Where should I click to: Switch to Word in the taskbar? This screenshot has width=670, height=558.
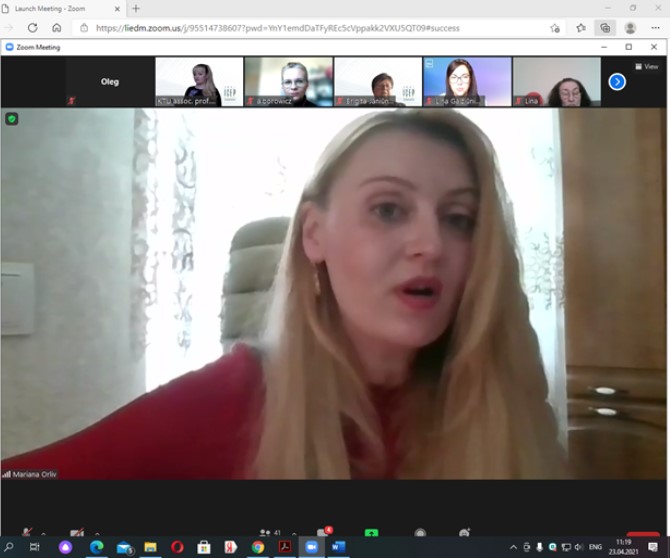(x=337, y=547)
